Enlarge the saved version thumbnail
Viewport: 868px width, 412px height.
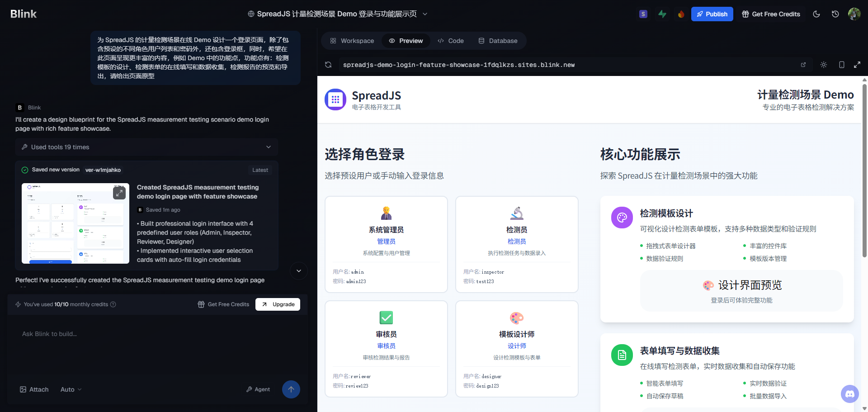tap(75, 223)
